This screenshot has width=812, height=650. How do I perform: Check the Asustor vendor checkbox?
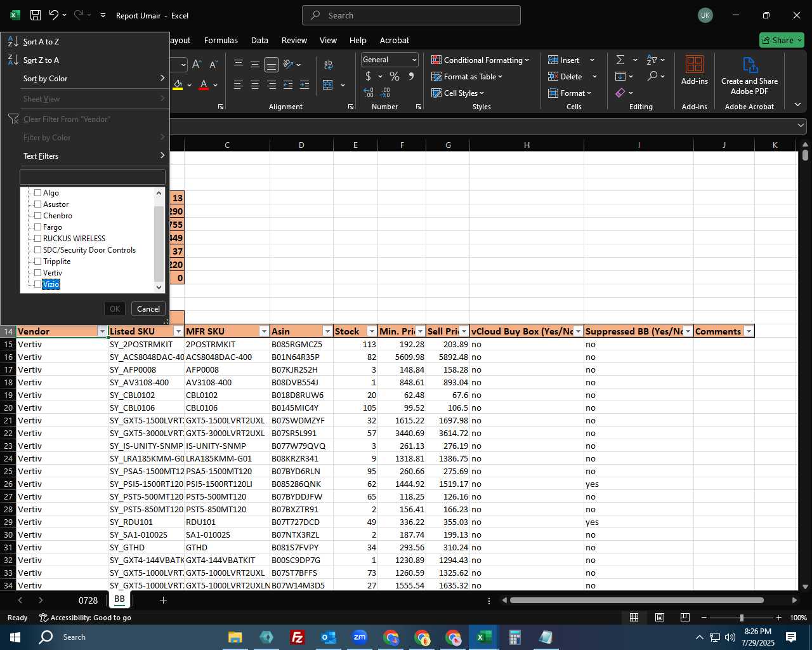(37, 204)
